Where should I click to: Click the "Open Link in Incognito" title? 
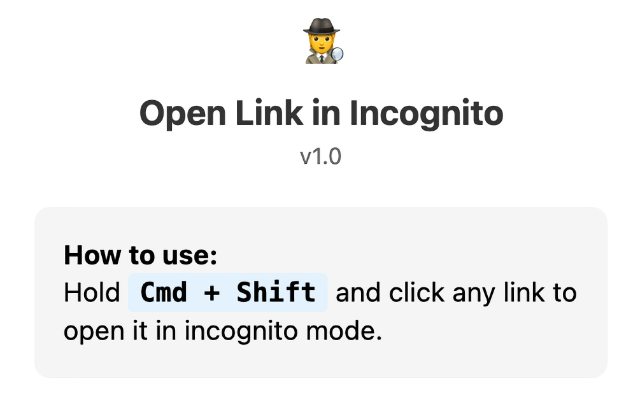click(321, 114)
